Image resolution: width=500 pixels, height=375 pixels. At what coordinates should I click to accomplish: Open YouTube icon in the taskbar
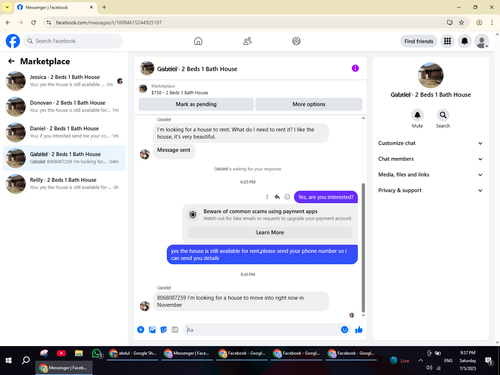click(x=61, y=353)
